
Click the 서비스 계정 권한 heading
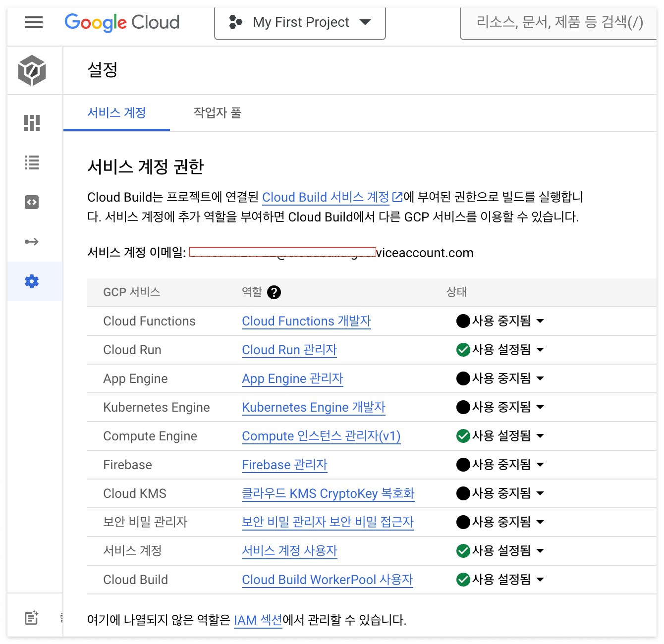pyautogui.click(x=146, y=167)
